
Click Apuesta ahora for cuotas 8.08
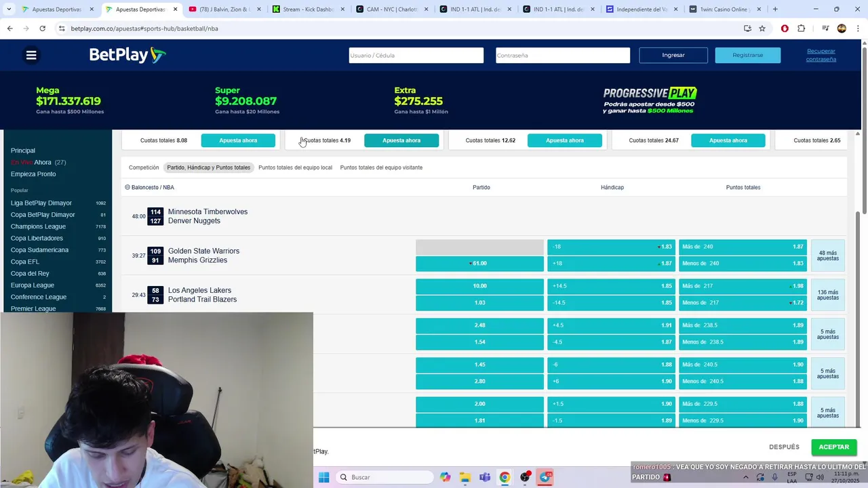tap(238, 140)
